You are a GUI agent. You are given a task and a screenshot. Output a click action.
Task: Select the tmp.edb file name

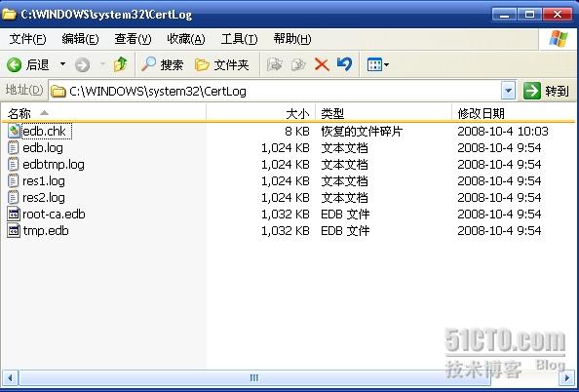(46, 231)
